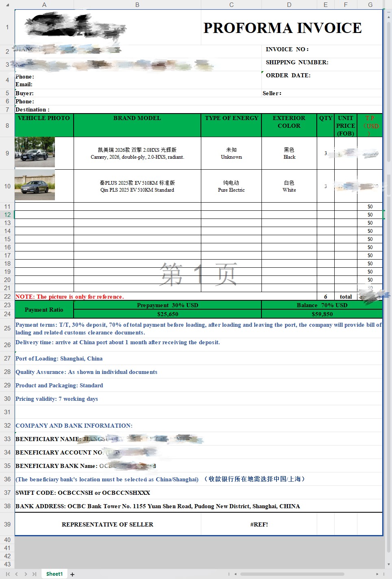Select the Balance 70% USD cell

[322, 305]
